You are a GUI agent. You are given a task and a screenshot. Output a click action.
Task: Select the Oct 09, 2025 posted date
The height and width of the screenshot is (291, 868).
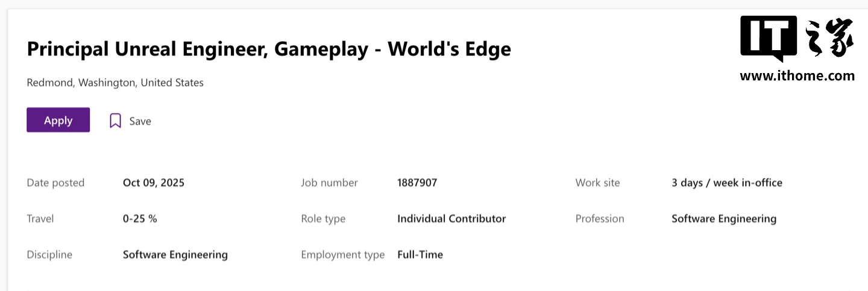coord(154,183)
